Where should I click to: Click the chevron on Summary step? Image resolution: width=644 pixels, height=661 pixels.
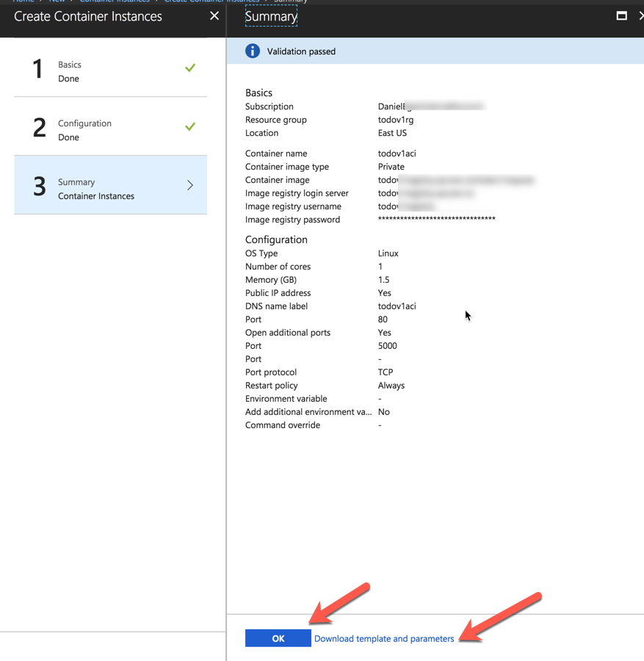[x=190, y=185]
